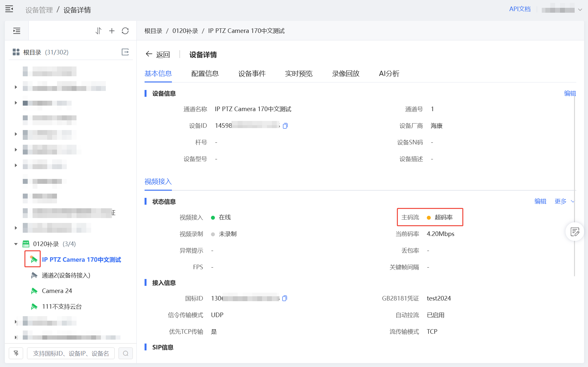This screenshot has width=588, height=367.
Task: Collapse the left sidebar tree panel icon
Action: (17, 31)
